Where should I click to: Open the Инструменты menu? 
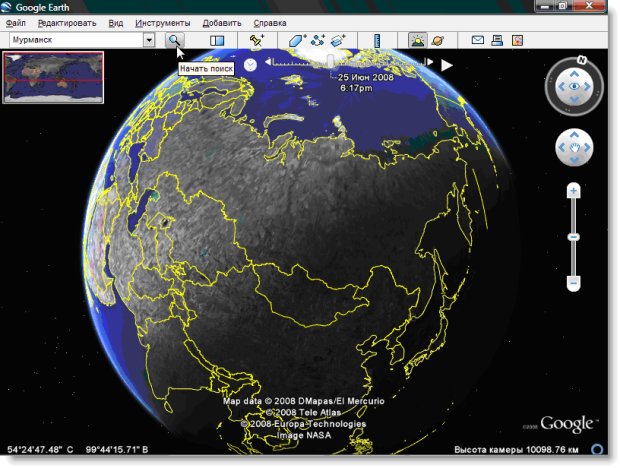pos(163,23)
